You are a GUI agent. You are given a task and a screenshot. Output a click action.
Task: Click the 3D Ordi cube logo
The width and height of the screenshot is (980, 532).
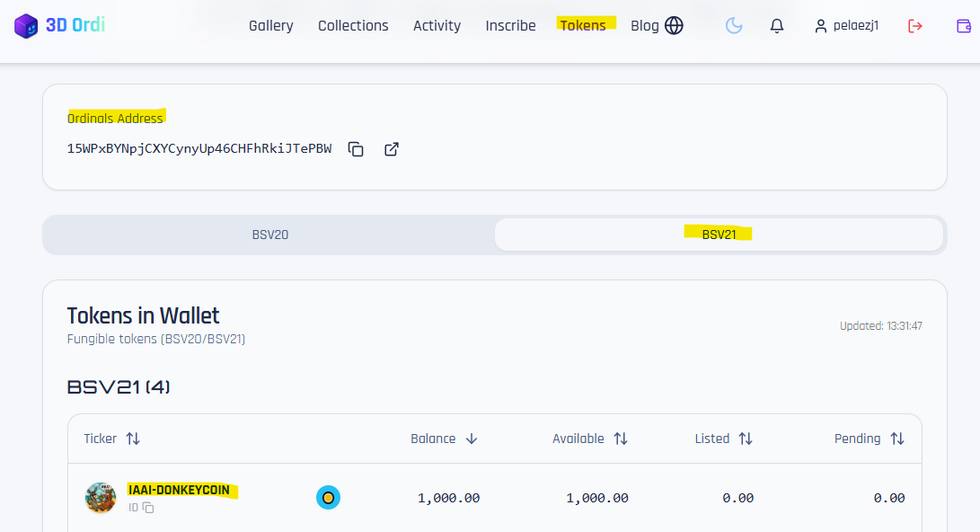coord(26,26)
